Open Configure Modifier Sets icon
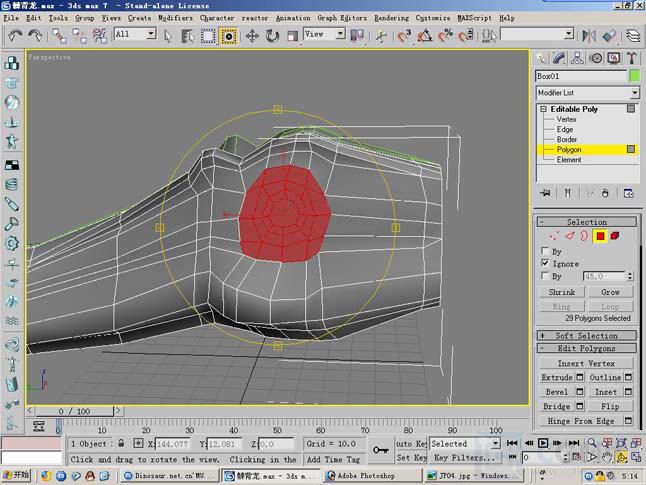The image size is (646, 485). (629, 193)
